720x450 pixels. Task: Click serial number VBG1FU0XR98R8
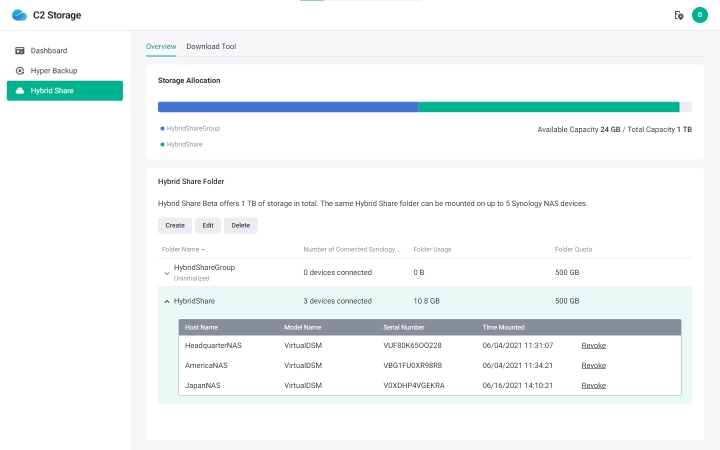[x=412, y=366]
